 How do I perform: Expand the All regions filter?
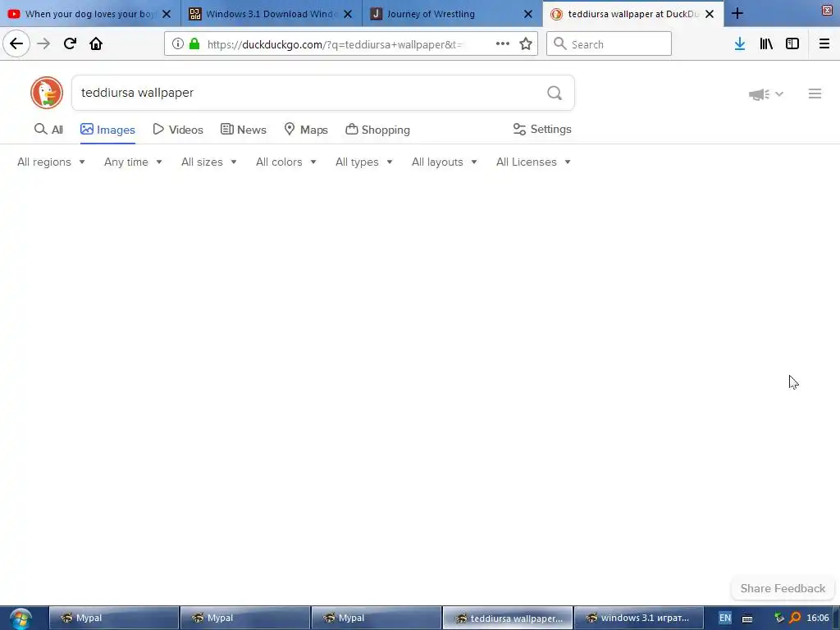click(51, 162)
